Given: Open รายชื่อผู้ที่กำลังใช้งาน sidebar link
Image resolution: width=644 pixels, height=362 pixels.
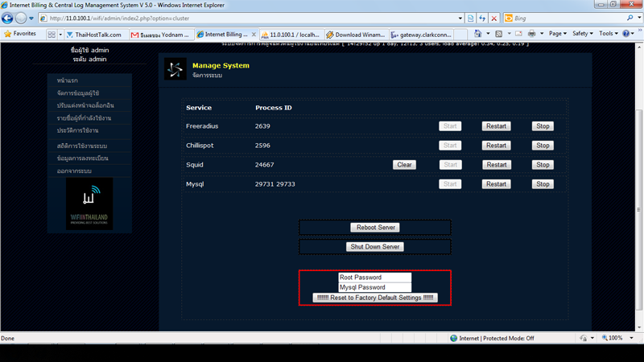Looking at the screenshot, I should (x=84, y=118).
